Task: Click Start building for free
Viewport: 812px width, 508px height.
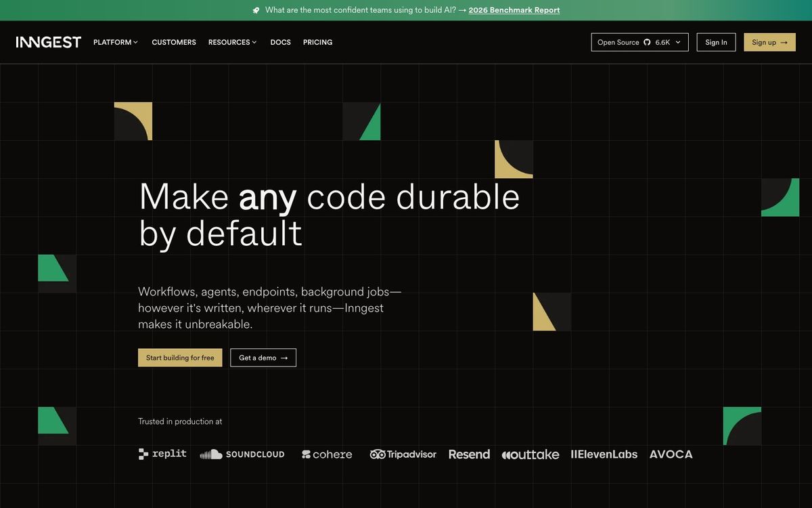Action: (180, 358)
